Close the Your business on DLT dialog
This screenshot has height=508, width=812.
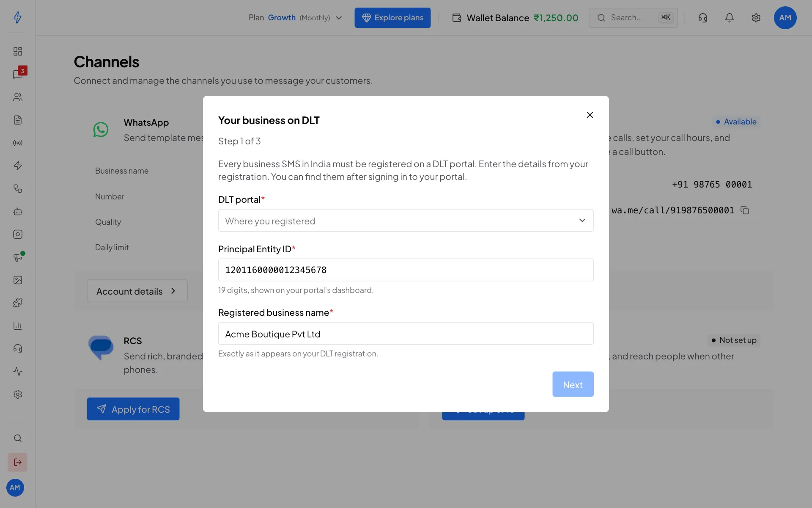(x=590, y=115)
